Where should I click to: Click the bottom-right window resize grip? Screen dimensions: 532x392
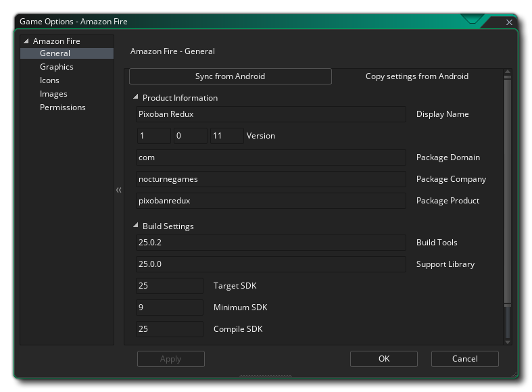click(514, 374)
